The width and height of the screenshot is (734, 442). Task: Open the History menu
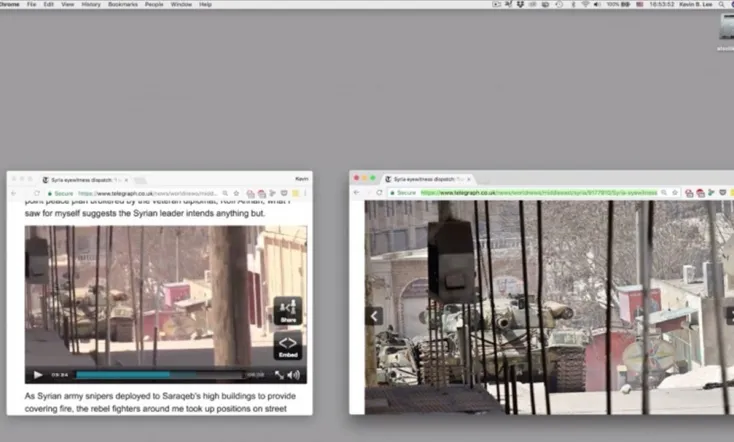tap(91, 5)
